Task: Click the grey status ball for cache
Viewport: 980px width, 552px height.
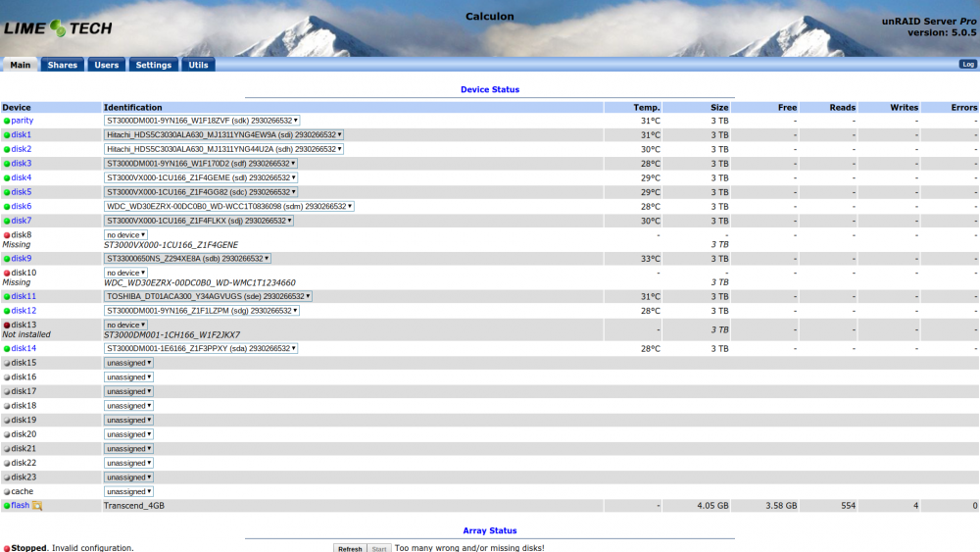Action: [7, 492]
